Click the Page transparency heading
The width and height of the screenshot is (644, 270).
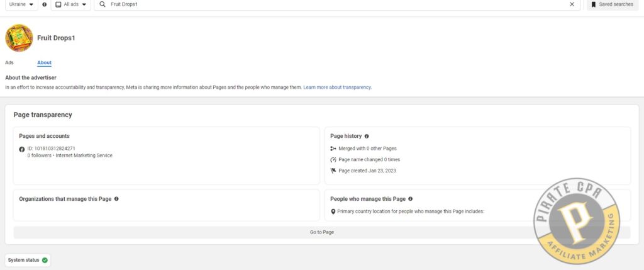click(43, 115)
